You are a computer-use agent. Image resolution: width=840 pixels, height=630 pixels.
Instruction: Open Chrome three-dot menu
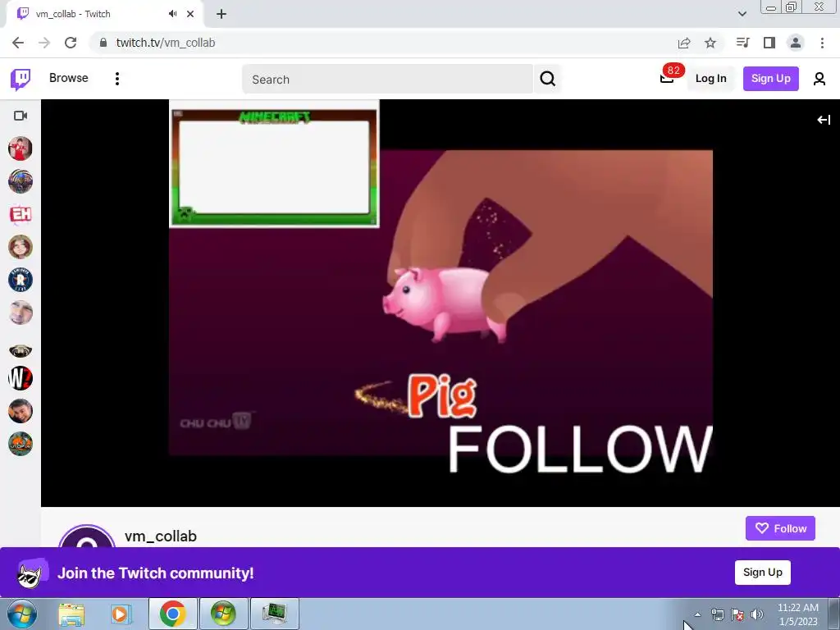click(x=822, y=43)
